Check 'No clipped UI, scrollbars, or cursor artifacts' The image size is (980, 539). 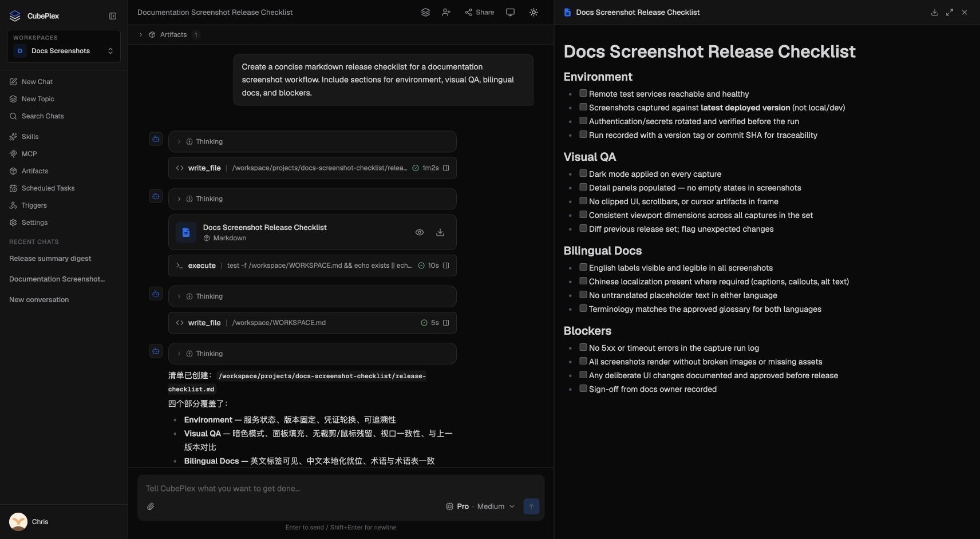(x=583, y=201)
